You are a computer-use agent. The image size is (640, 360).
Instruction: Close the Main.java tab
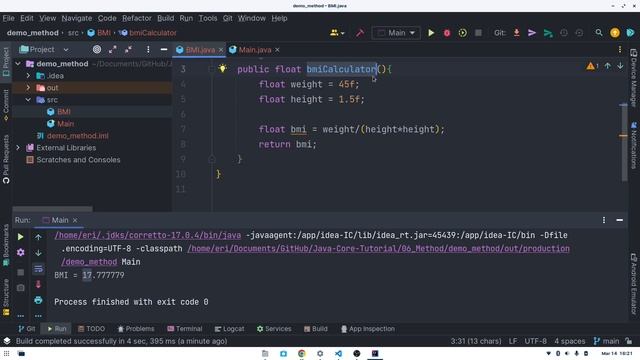pyautogui.click(x=277, y=50)
